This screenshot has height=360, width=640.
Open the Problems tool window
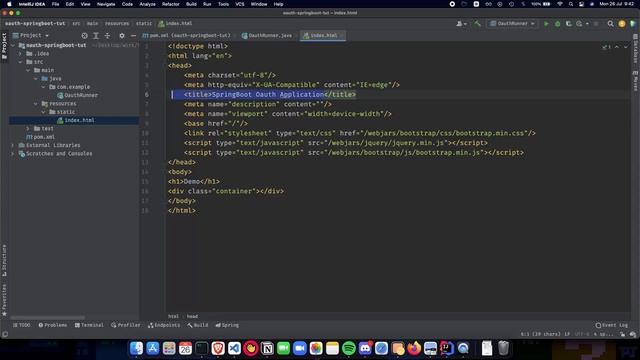[53, 325]
